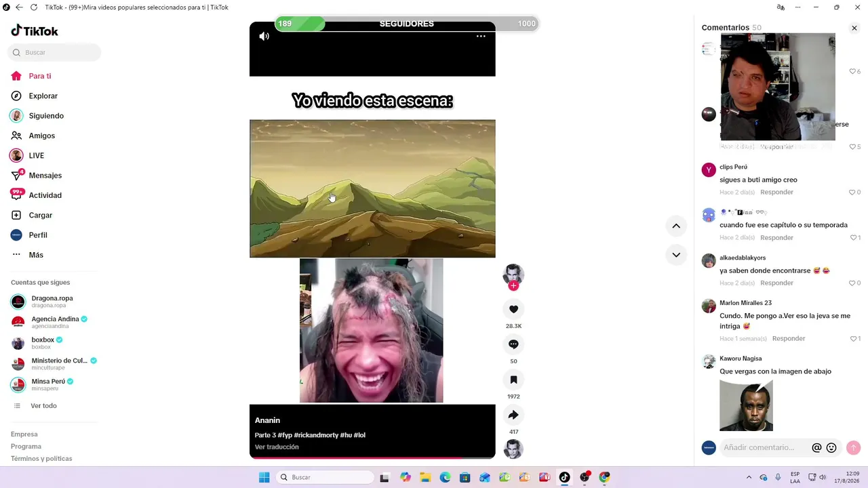Like the Marlon Miralles 23 comment
The height and width of the screenshot is (488, 868).
(x=854, y=338)
